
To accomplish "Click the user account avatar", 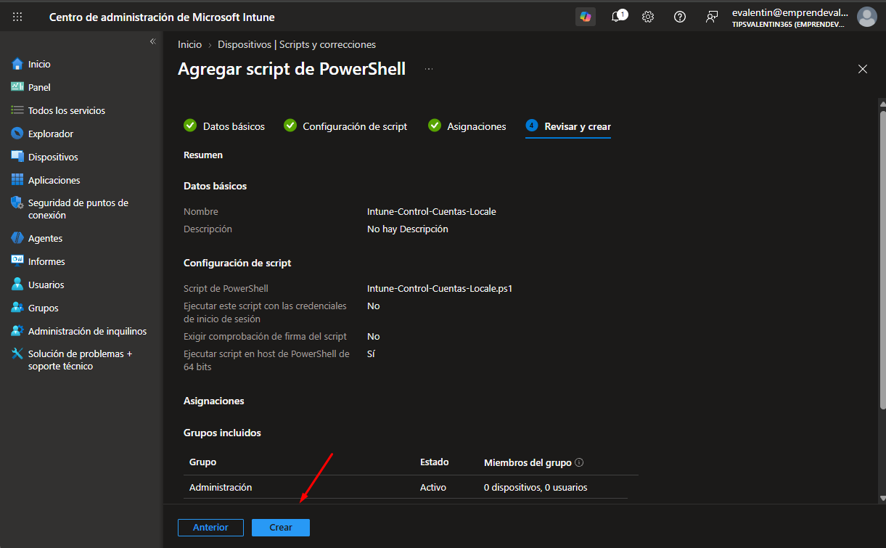I will pos(867,17).
